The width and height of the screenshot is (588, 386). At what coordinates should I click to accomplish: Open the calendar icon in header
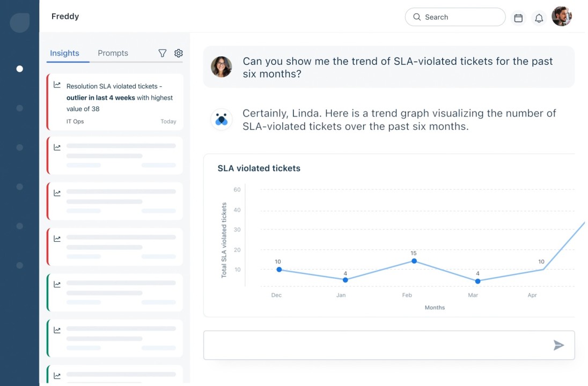coord(518,18)
